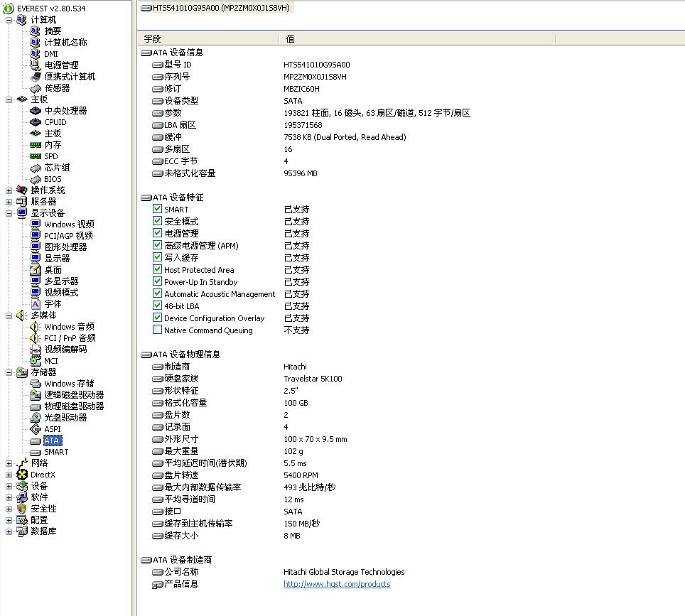Image resolution: width=685 pixels, height=616 pixels.
Task: Select the HTS541010G9SA00 device entry
Action: pos(213,8)
